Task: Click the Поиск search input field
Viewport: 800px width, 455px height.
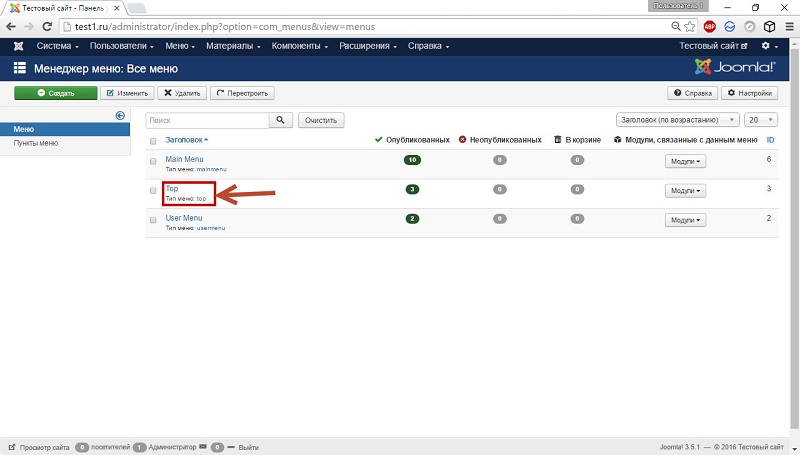Action: (207, 120)
